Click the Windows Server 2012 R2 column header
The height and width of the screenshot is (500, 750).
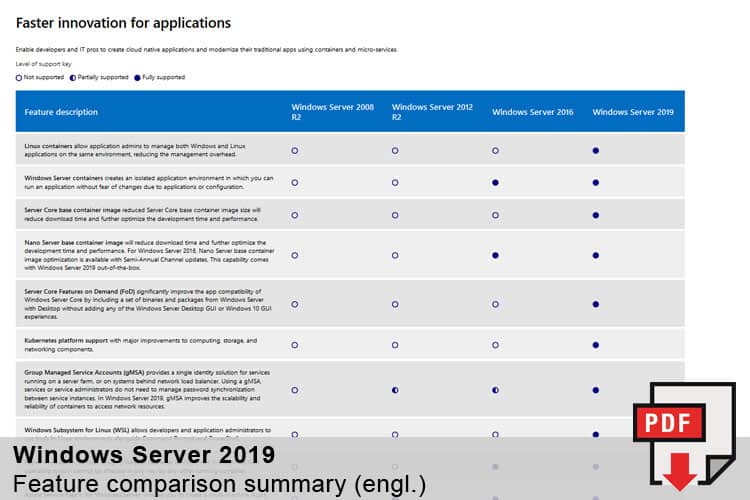click(432, 112)
